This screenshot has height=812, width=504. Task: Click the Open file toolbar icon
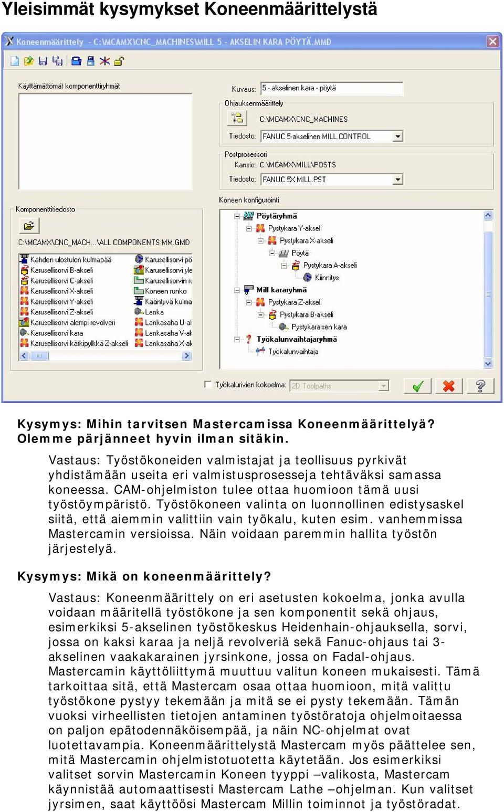(x=28, y=61)
